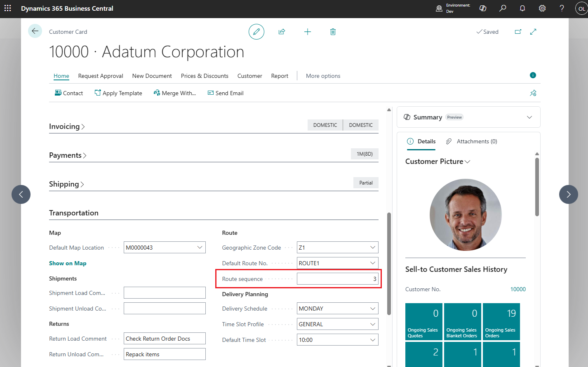Open card in new window icon
This screenshot has height=367, width=588.
coord(518,32)
